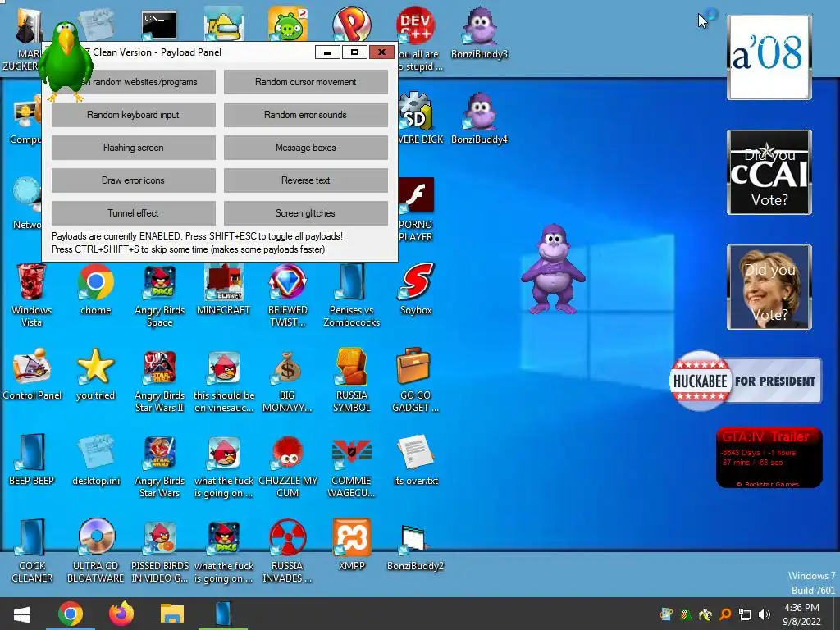Activate the Random keyboard input payload
Image resolution: width=840 pixels, height=630 pixels.
point(134,115)
